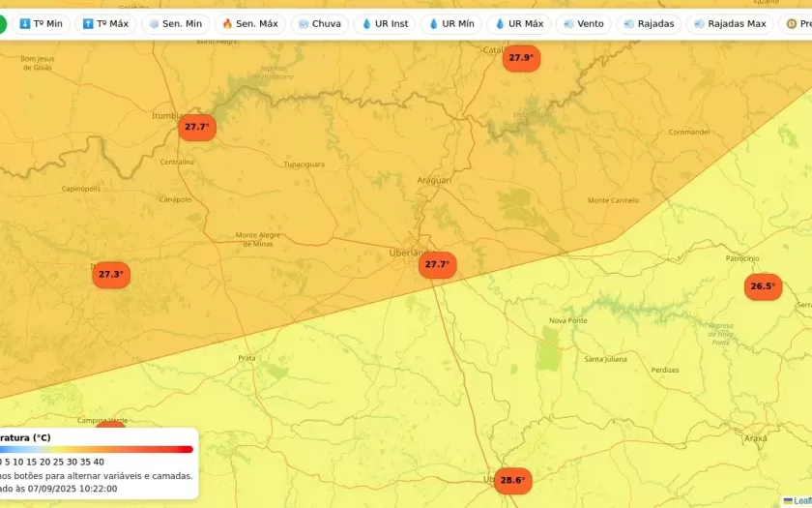
Task: Activate the Rajadas gusts button
Action: [649, 23]
